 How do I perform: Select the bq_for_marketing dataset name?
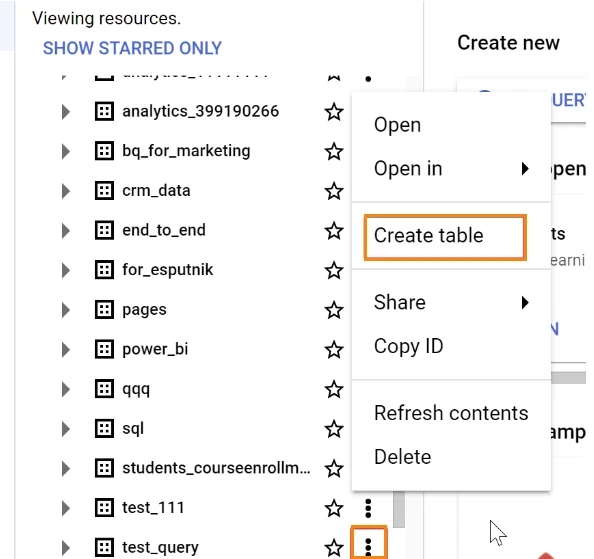point(186,151)
